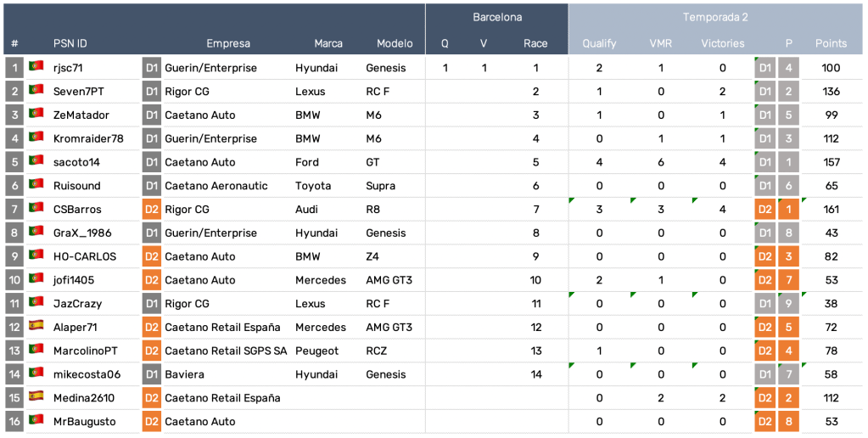Click the Victories column header

722,43
